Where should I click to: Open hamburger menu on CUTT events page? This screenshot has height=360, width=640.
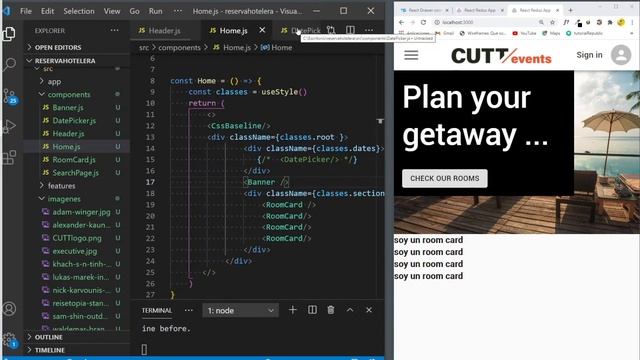(x=411, y=55)
